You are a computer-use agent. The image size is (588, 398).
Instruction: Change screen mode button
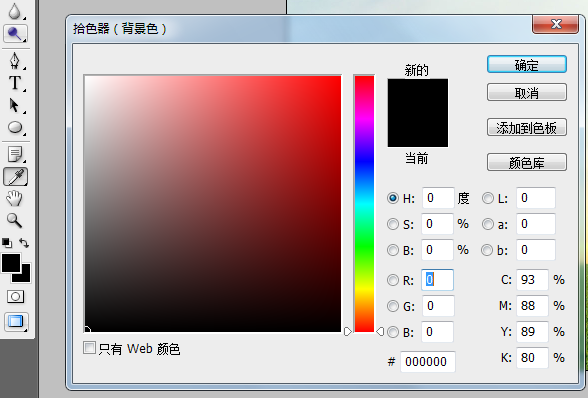pyautogui.click(x=15, y=321)
